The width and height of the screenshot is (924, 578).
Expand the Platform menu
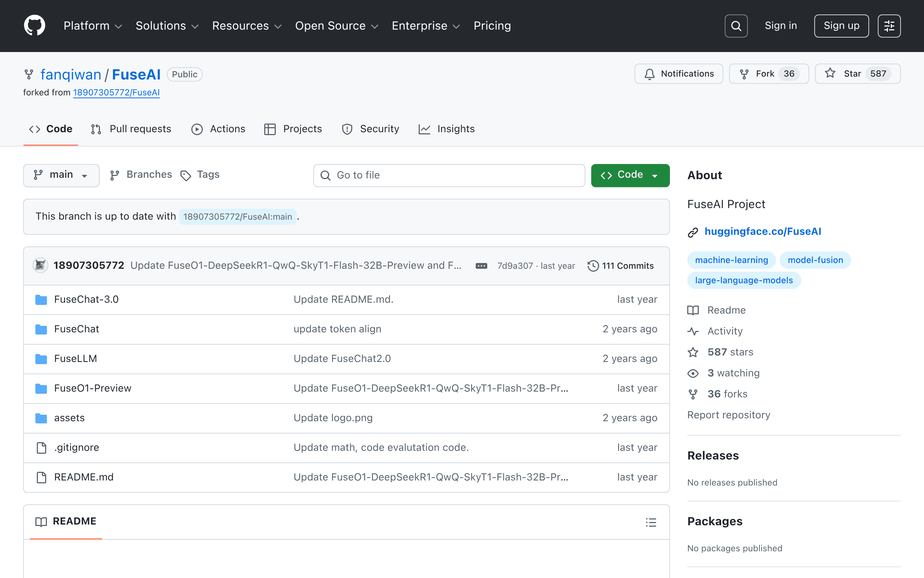pyautogui.click(x=93, y=26)
